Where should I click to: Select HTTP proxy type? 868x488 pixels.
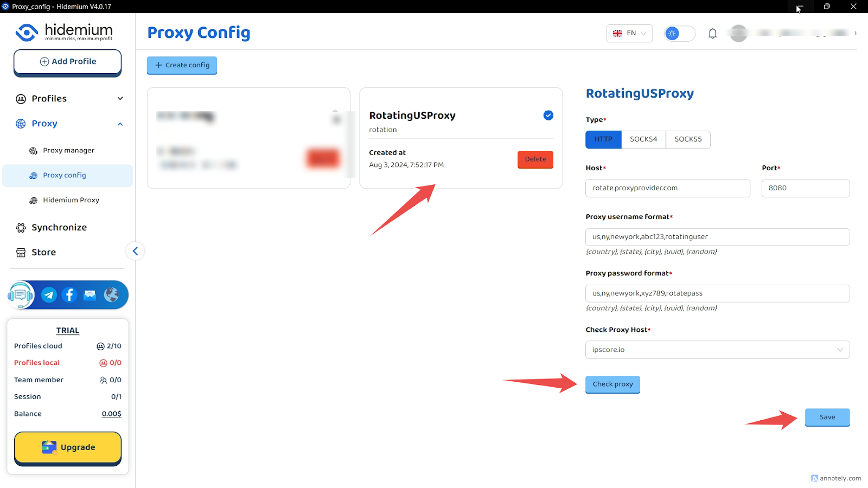603,139
